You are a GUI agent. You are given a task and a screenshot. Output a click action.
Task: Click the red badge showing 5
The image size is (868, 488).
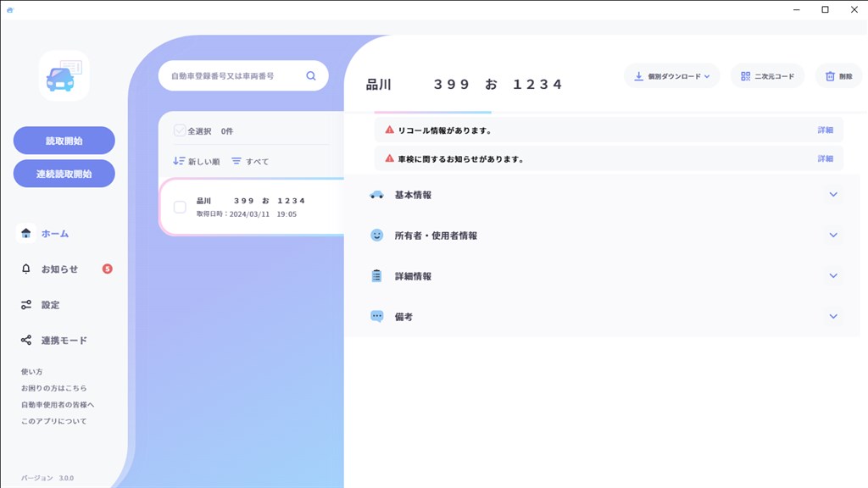[x=108, y=269]
